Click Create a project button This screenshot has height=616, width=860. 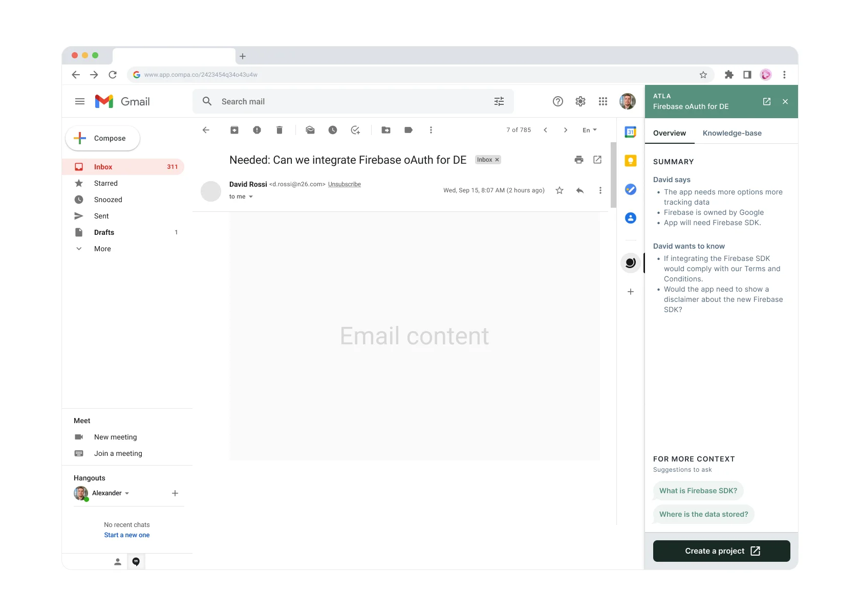pyautogui.click(x=722, y=551)
